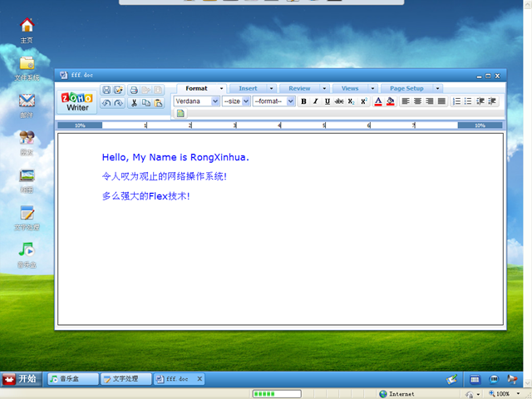Click the 开始 start button
The width and height of the screenshot is (532, 399).
tap(22, 379)
